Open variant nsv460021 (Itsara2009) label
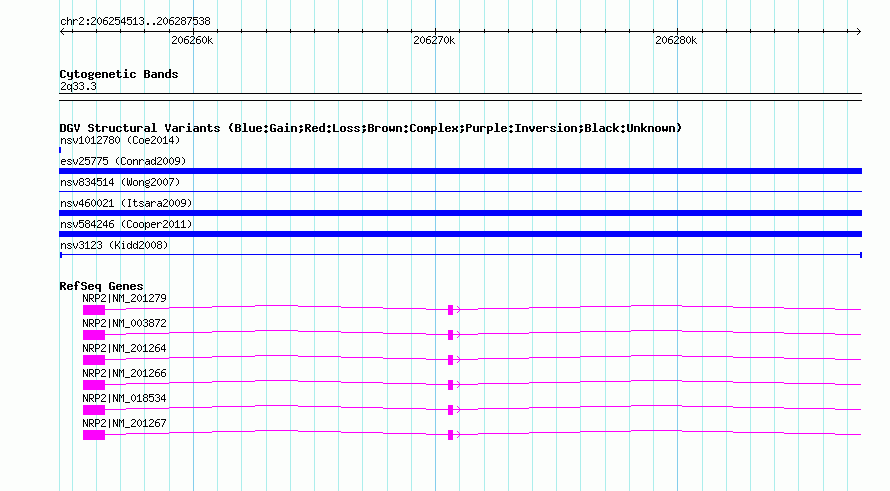This screenshot has width=890, height=491. tap(126, 203)
